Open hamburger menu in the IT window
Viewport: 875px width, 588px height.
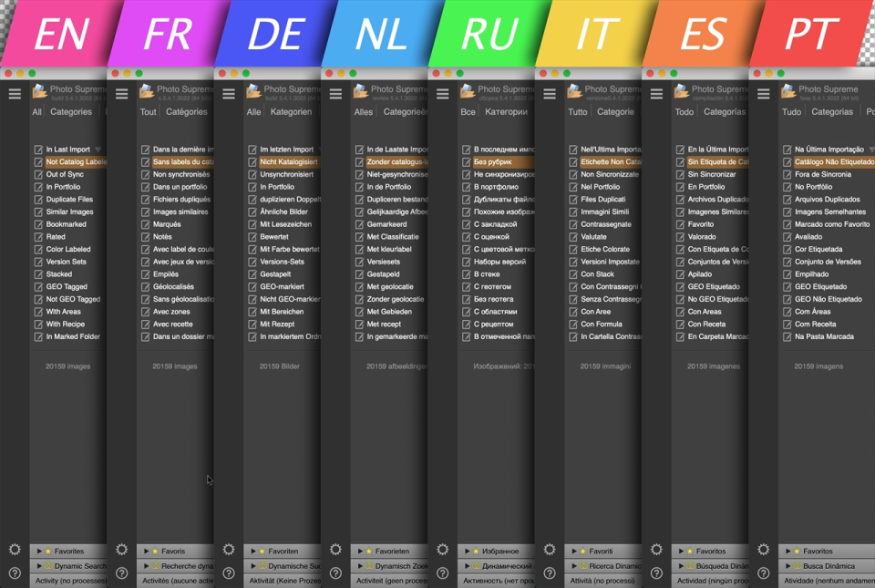point(550,94)
